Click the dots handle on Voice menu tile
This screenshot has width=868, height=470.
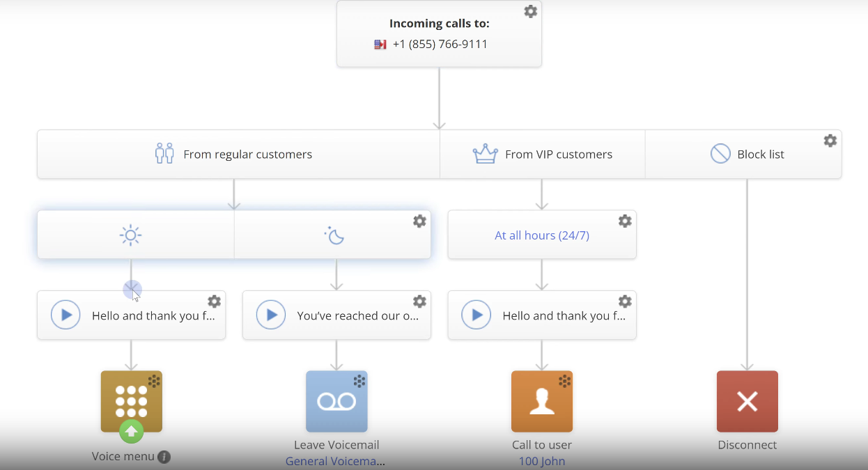154,381
